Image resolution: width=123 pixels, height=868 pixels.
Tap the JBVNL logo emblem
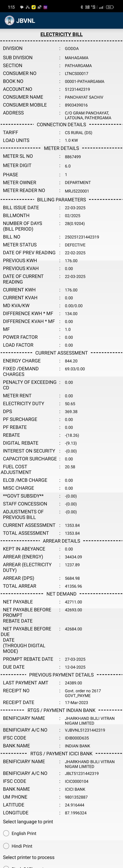9,21
